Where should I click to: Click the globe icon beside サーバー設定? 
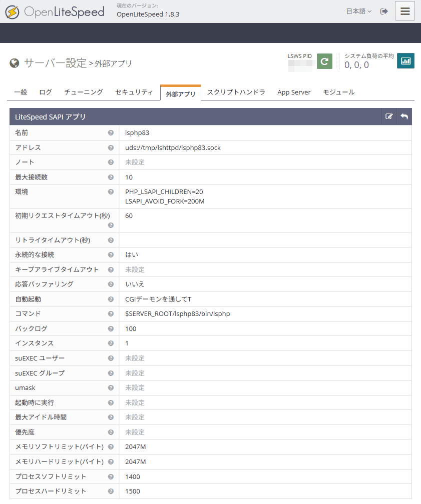(x=14, y=63)
